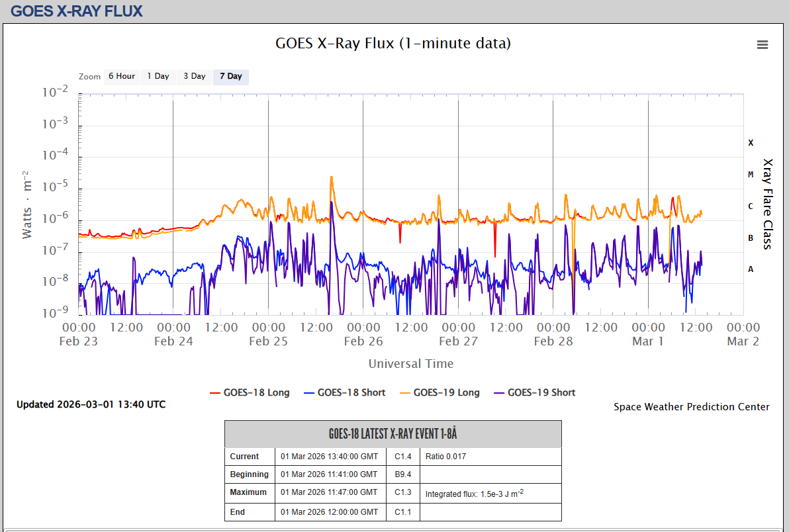Viewport: 789px width, 532px height.
Task: Click the GOES X-RAY FLUX page heading
Action: 77,11
